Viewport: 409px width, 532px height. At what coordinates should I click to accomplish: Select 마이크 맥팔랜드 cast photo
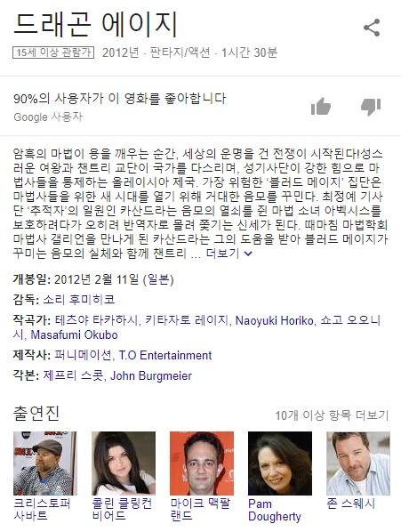click(x=202, y=463)
